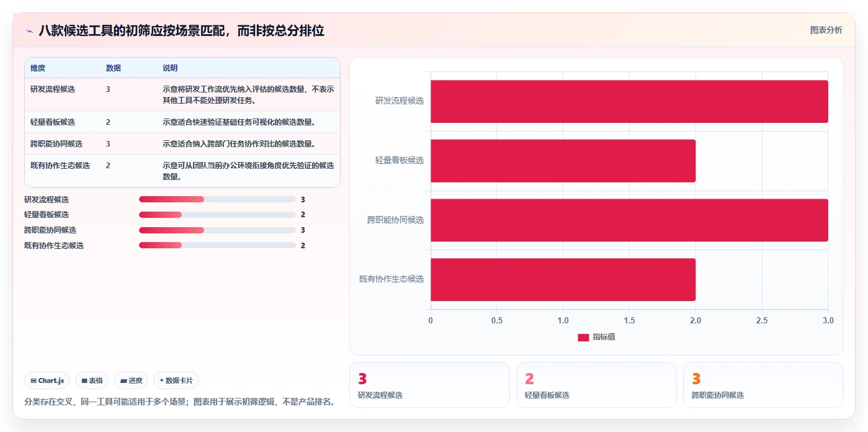Image resolution: width=868 pixels, height=432 pixels.
Task: Select the 表格 tag chip
Action: (x=92, y=380)
